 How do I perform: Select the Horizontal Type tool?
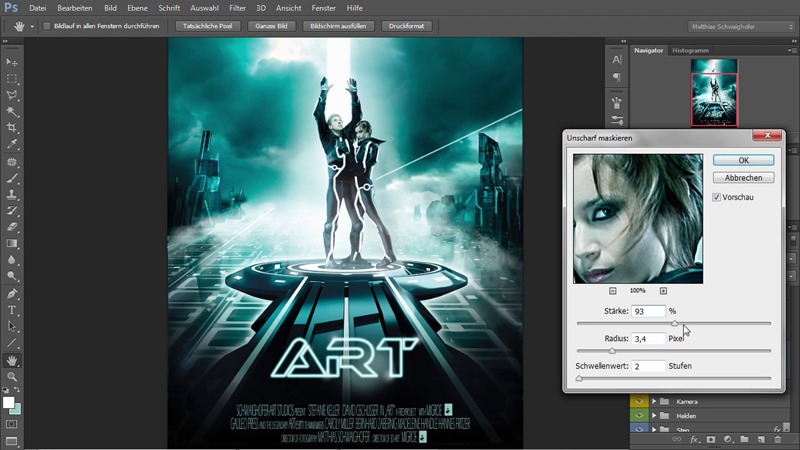click(x=11, y=310)
